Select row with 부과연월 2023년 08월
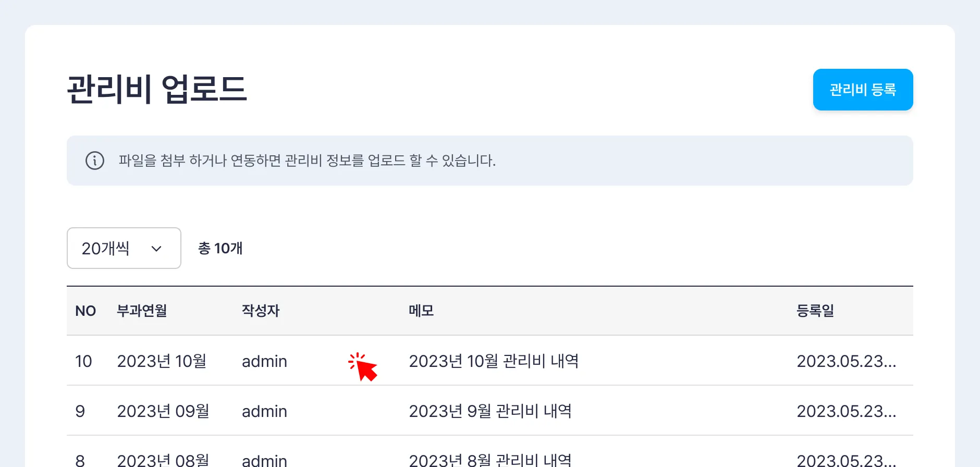 [x=163, y=460]
